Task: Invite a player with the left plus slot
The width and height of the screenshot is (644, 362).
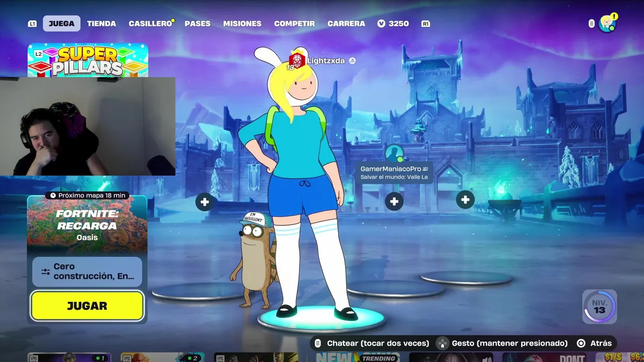Action: point(204,202)
